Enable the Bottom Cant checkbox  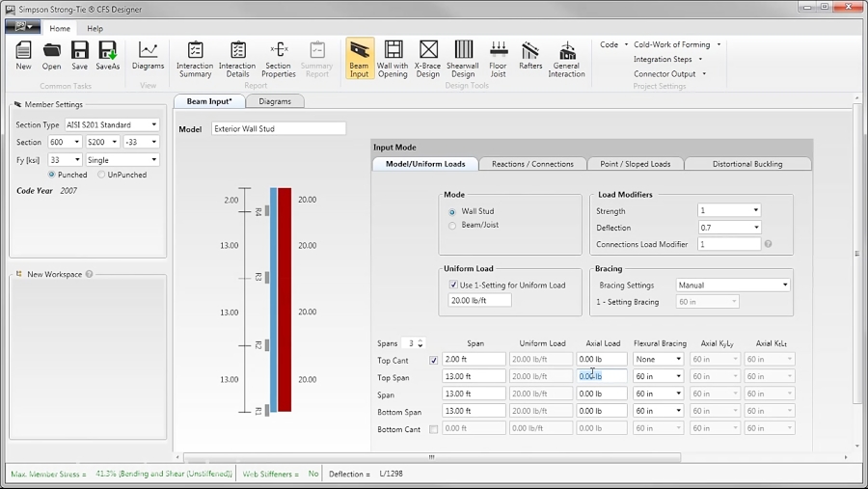(433, 429)
